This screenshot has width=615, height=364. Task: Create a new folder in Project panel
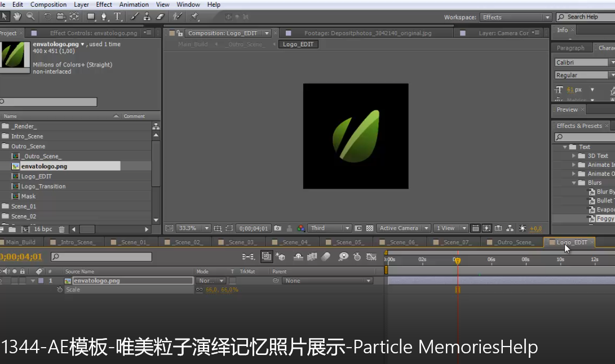point(12,229)
